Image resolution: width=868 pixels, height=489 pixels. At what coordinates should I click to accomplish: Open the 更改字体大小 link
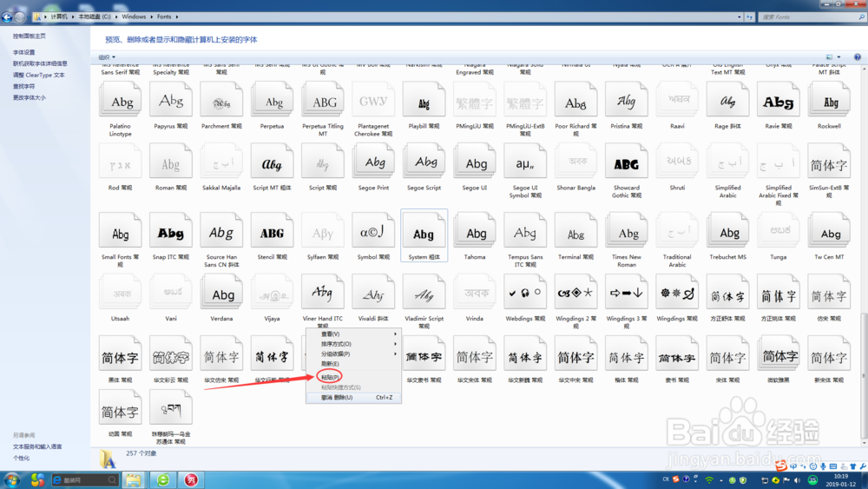[x=30, y=97]
